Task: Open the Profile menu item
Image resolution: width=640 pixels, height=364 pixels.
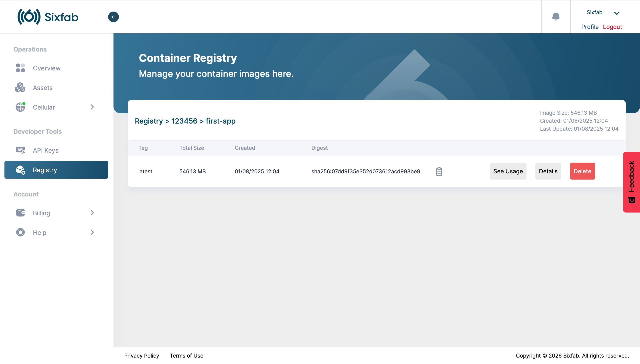Action: point(589,27)
